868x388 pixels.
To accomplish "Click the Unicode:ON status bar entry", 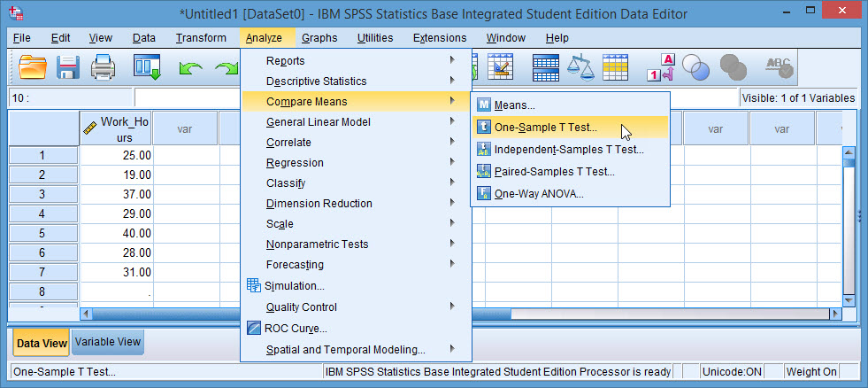I will tap(731, 371).
